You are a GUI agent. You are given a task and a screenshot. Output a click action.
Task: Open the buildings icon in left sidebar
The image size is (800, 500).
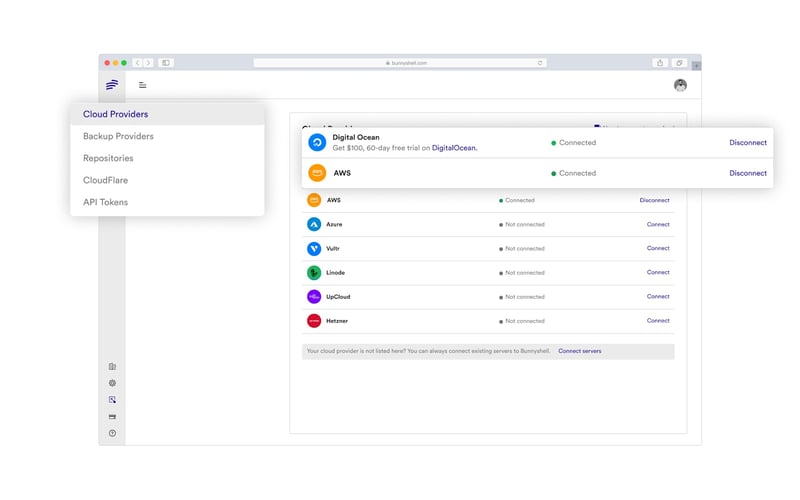tap(112, 366)
